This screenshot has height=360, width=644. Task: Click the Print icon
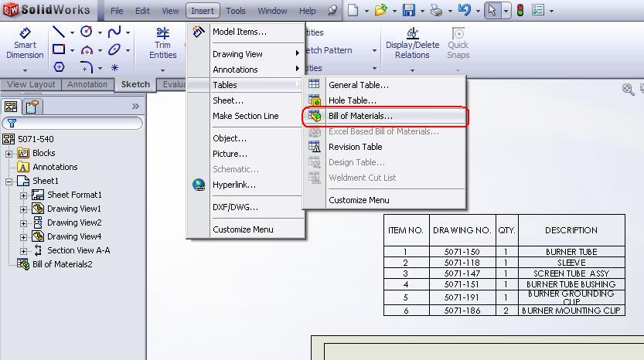click(436, 10)
